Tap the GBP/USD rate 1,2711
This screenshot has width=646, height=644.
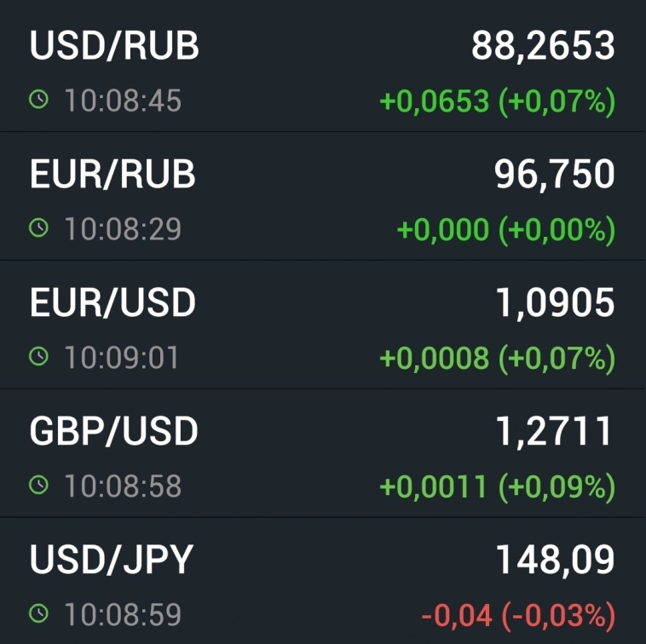coord(554,432)
